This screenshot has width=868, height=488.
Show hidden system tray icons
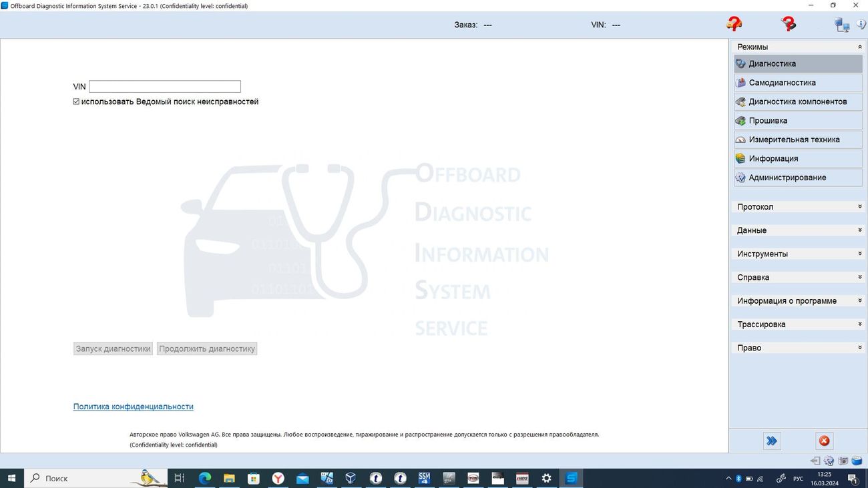tap(728, 479)
